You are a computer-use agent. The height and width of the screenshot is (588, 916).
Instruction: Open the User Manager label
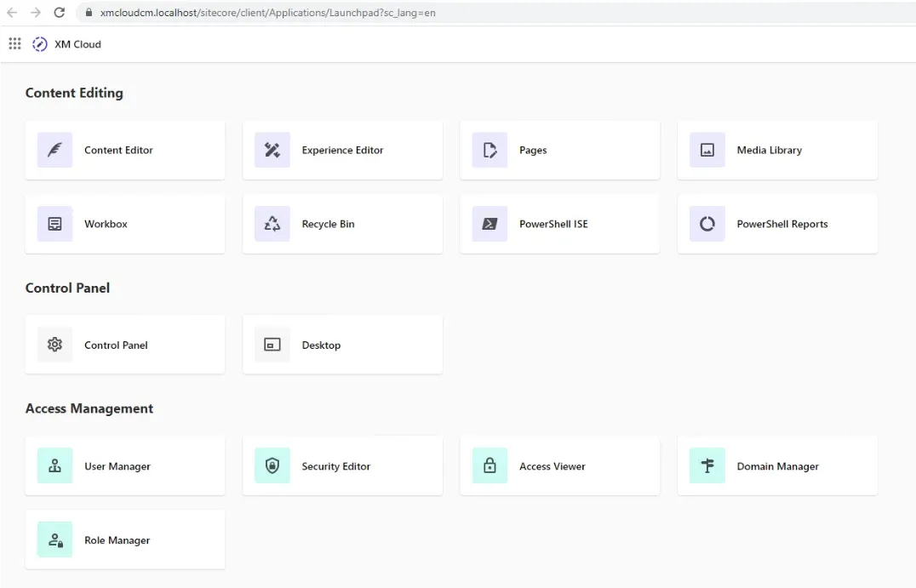click(x=117, y=466)
